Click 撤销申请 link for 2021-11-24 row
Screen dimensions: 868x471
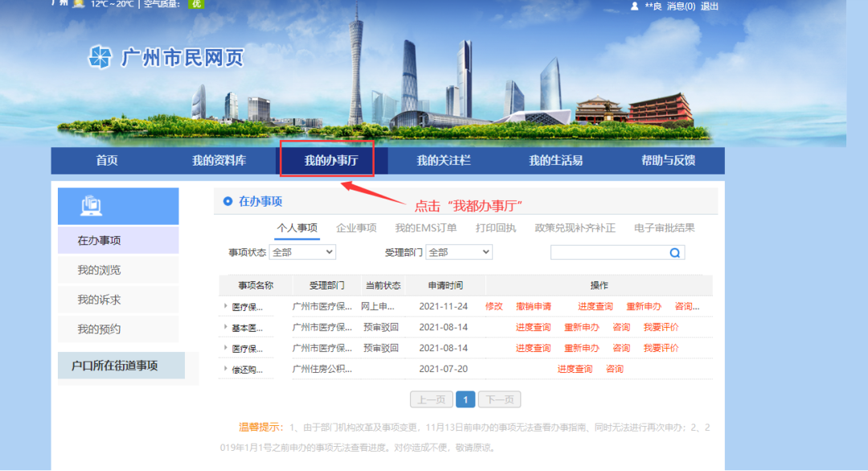[534, 306]
